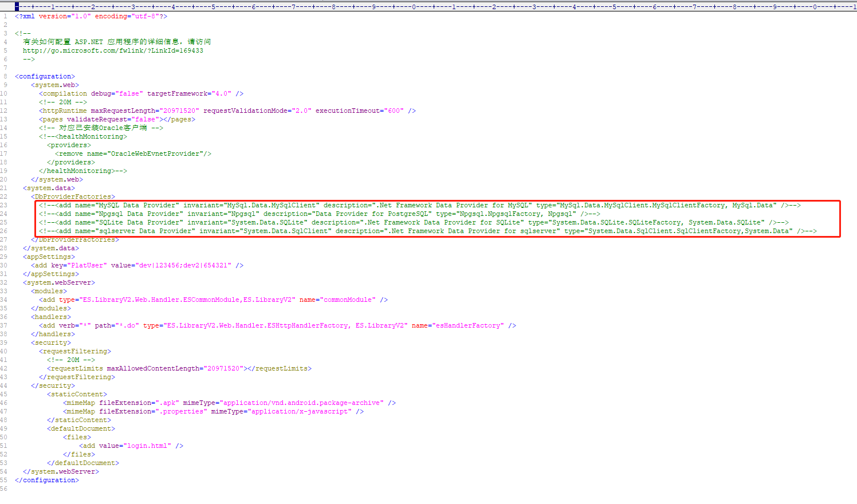Click the MySqlClientFactory type value
Image resolution: width=857 pixels, height=504 pixels.
666,205
